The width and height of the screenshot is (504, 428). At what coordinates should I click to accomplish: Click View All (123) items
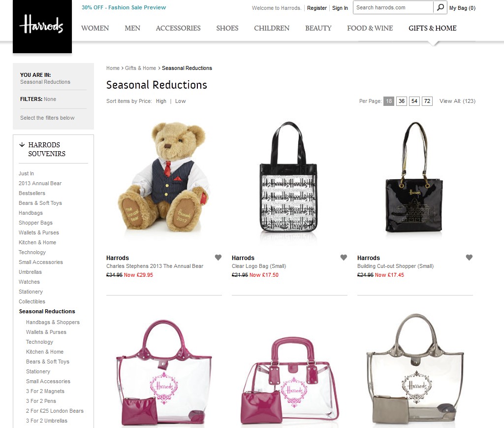click(x=457, y=101)
